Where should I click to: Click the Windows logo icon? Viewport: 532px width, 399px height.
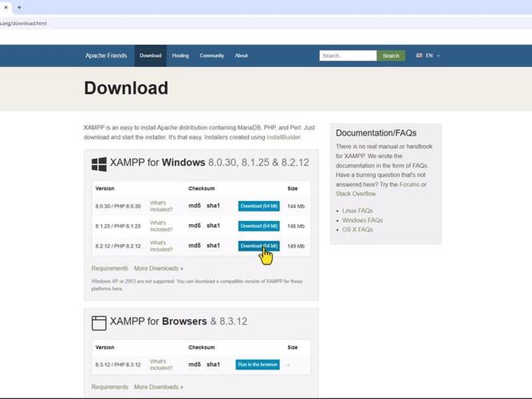point(99,164)
